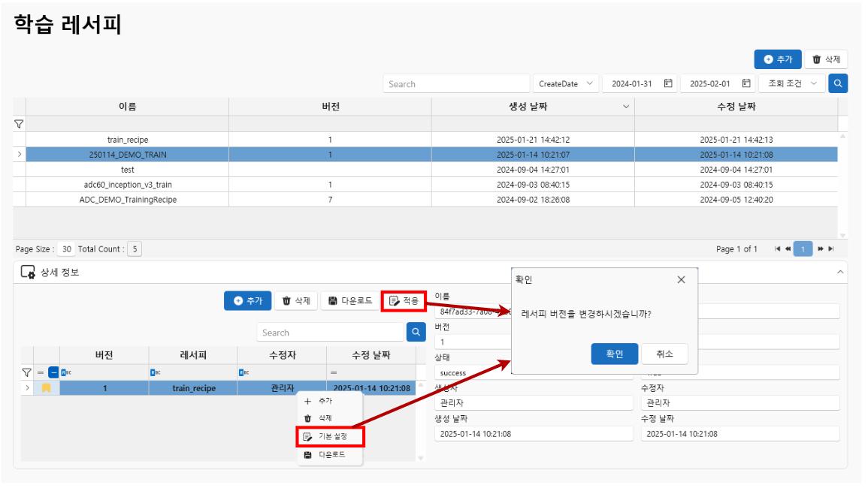Collapse the 상세 정보 panel
The height and width of the screenshot is (488, 868).
click(840, 272)
